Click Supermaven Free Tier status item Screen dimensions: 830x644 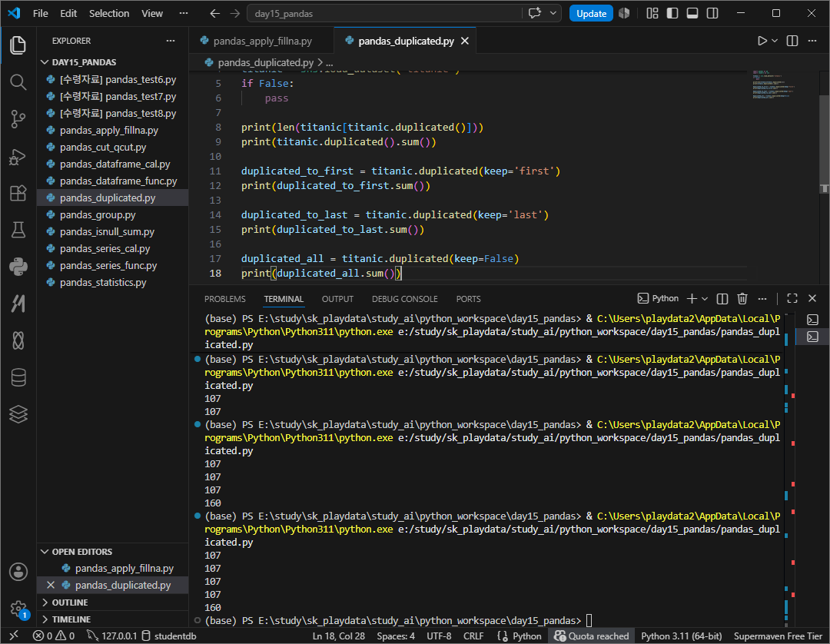(778, 636)
